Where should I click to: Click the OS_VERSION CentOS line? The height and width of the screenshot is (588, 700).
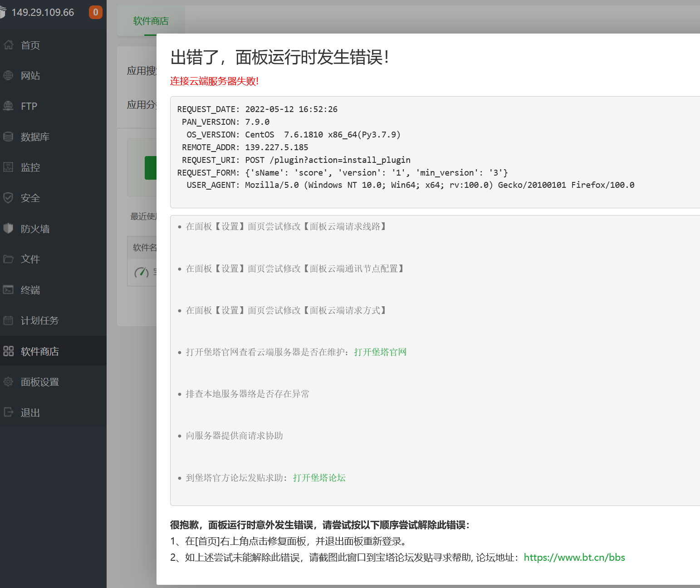294,135
